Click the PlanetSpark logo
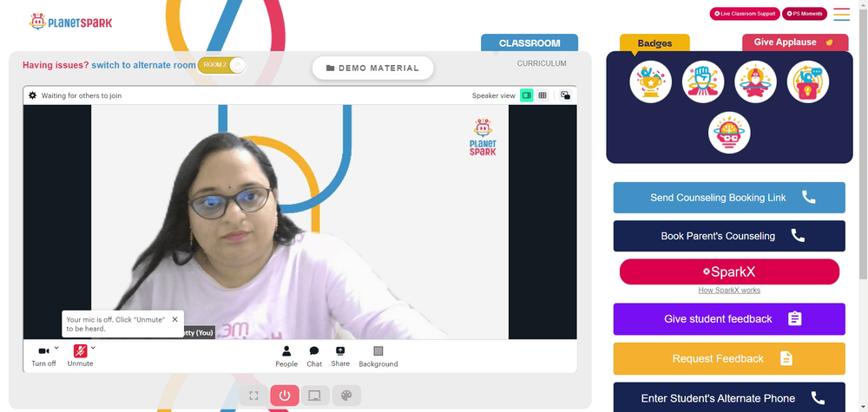 [x=71, y=22]
